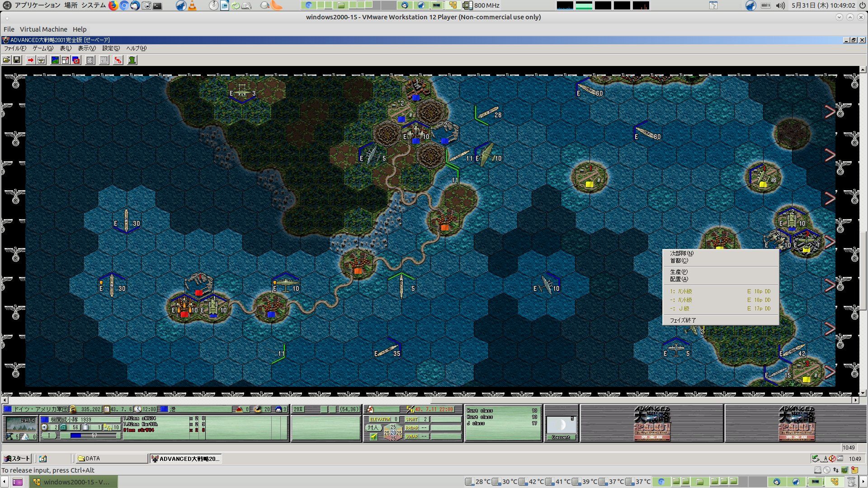Open the ヘルプ(H) menu
868x488 pixels.
click(136, 48)
